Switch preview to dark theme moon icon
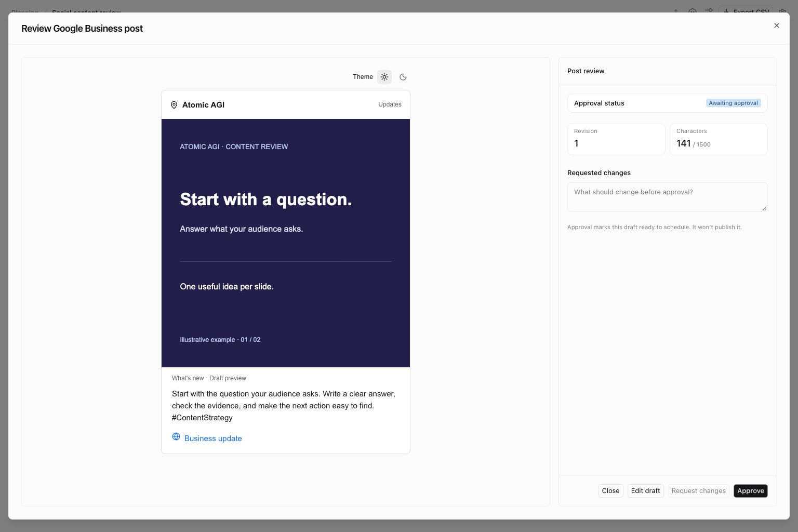 point(403,77)
